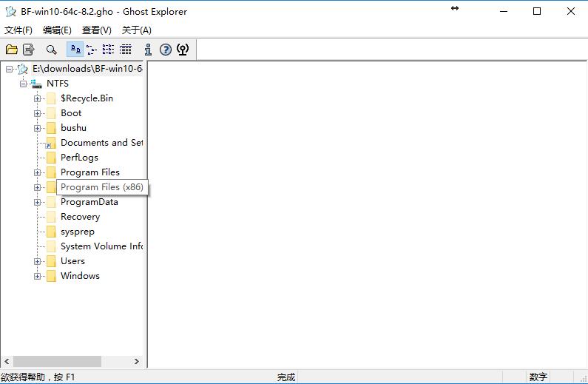Open the 关于(A) menu
This screenshot has width=588, height=384.
coord(137,30)
